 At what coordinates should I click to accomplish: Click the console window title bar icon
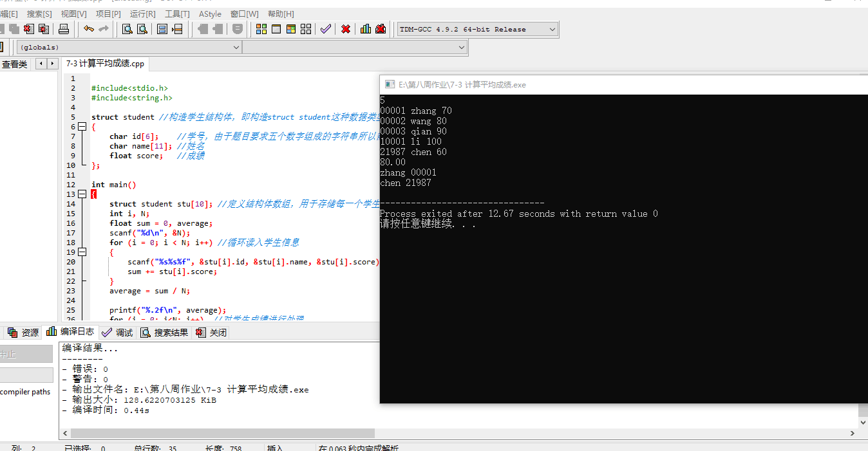point(389,84)
